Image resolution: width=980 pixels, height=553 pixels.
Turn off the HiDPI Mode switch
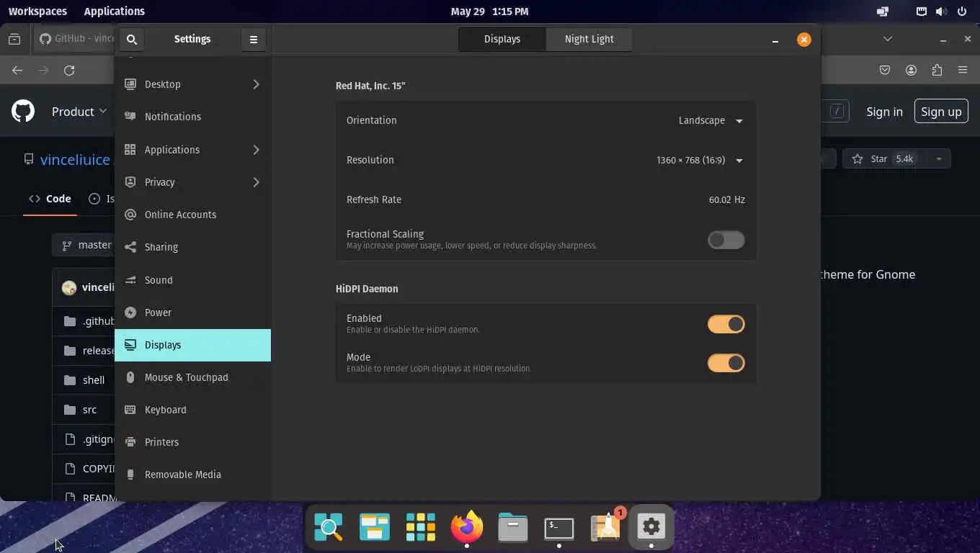point(726,363)
